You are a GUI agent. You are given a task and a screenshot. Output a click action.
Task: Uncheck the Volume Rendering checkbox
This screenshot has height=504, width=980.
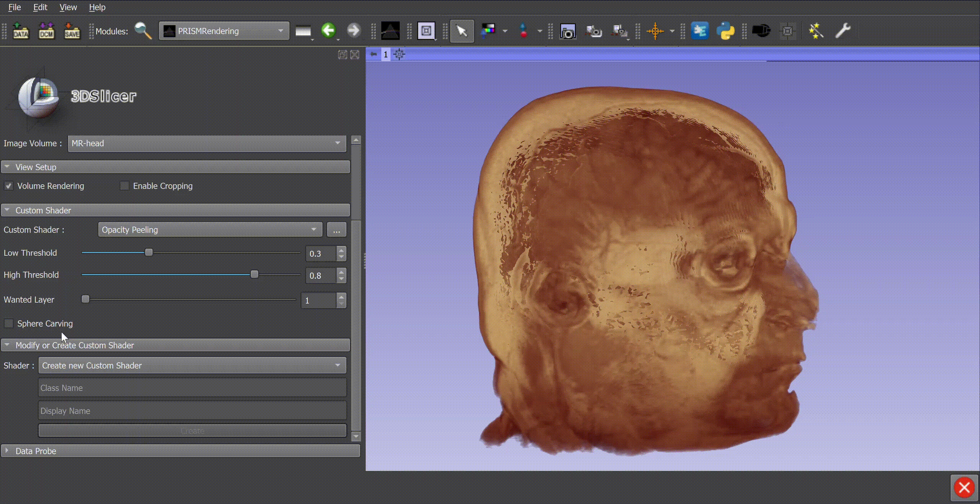pos(8,186)
